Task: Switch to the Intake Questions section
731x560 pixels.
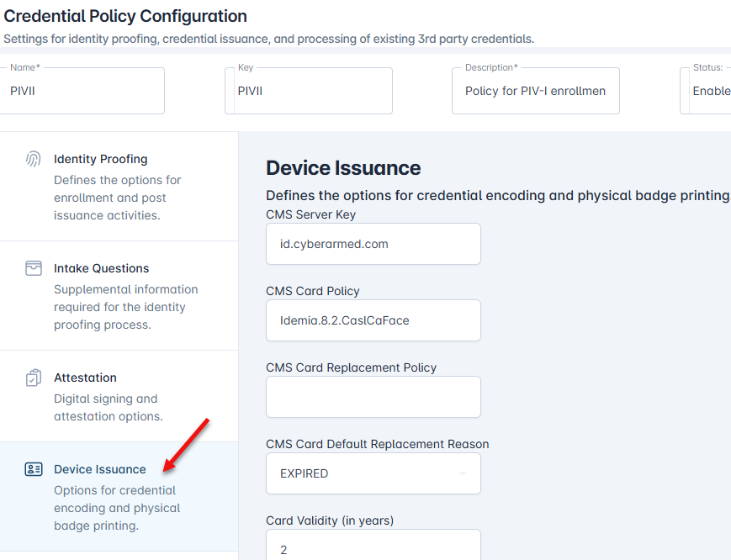Action: 101,268
